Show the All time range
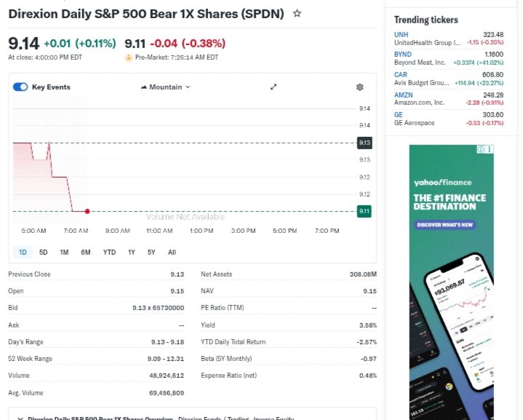This screenshot has height=420, width=523. point(172,253)
